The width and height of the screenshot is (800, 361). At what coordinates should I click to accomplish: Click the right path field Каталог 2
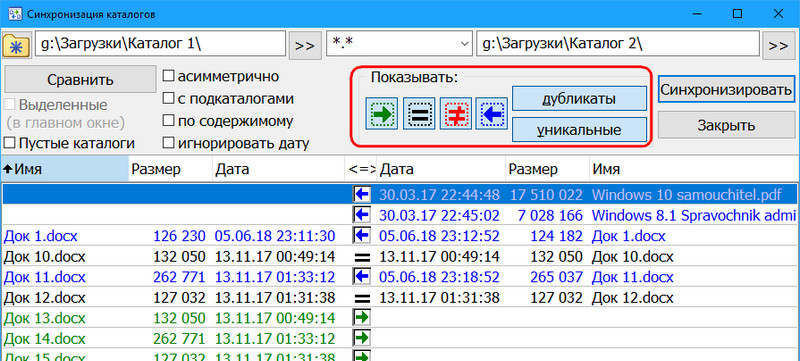(618, 44)
